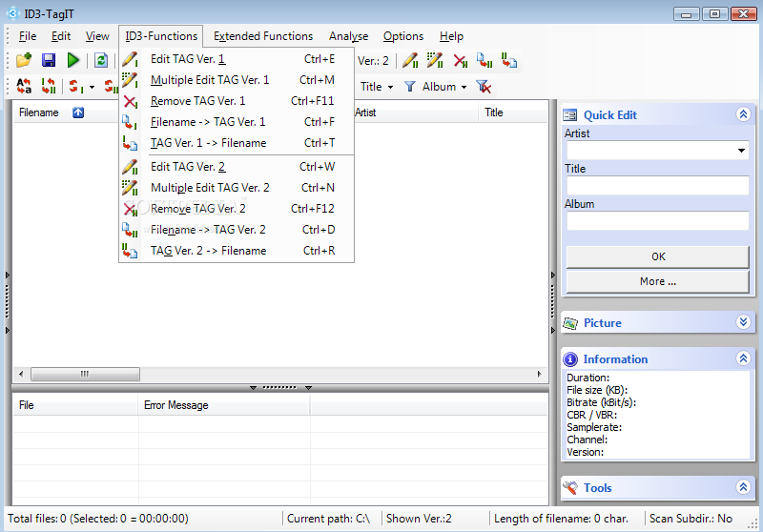Click the Title input field in Quick Edit
763x532 pixels.
click(x=657, y=185)
